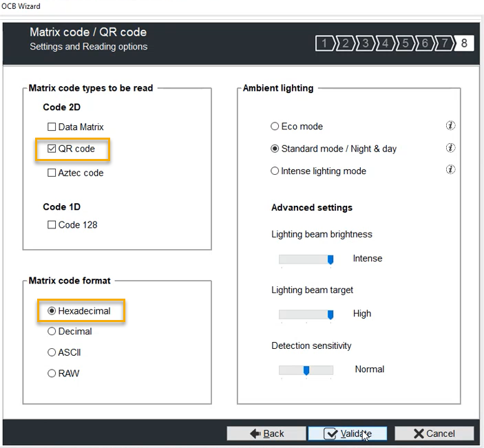The width and height of the screenshot is (484, 448).
Task: Enable Aztec code reading
Action: (52, 173)
